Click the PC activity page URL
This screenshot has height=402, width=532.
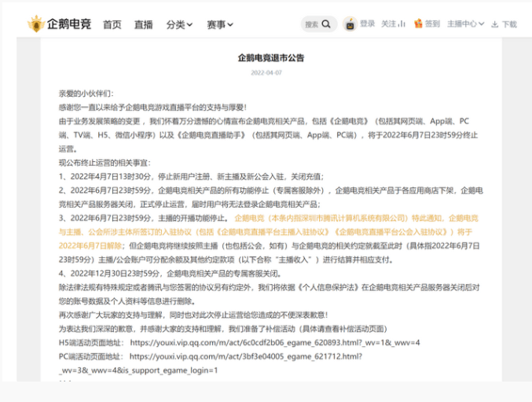point(211,363)
